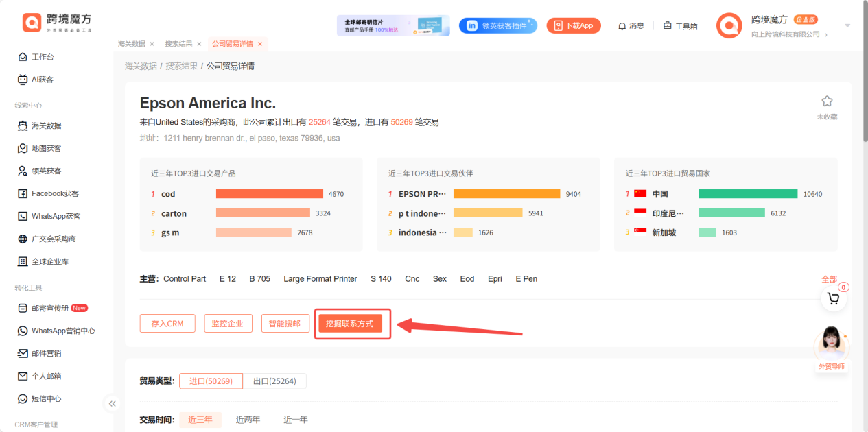Expand 向上跨境科技有限公司 company chevron
This screenshot has height=432, width=868.
826,35
